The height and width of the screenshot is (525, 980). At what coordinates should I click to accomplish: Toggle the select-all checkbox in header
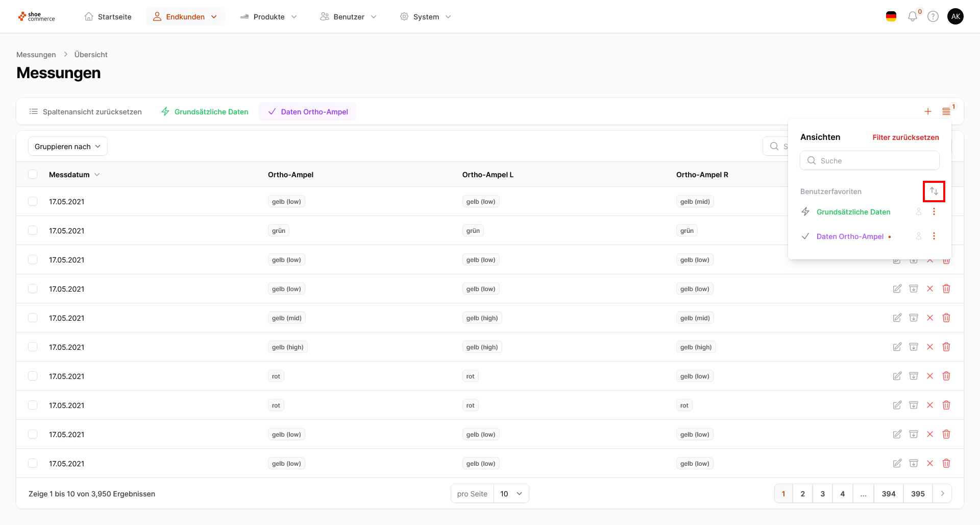33,174
